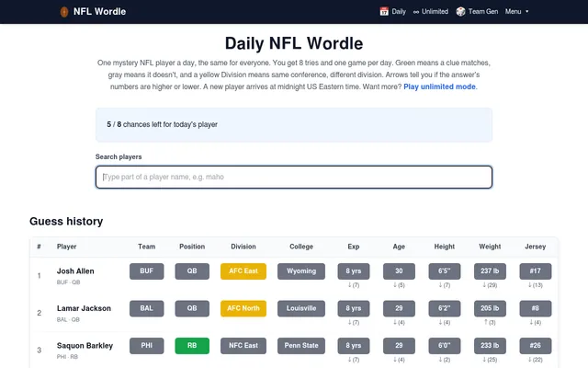Screen dimensions: 588x368
Task: Click the Daily calendar icon
Action: (384, 11)
